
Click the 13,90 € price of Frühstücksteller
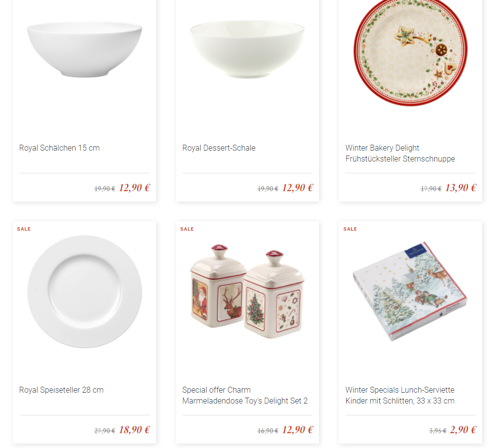coord(461,188)
